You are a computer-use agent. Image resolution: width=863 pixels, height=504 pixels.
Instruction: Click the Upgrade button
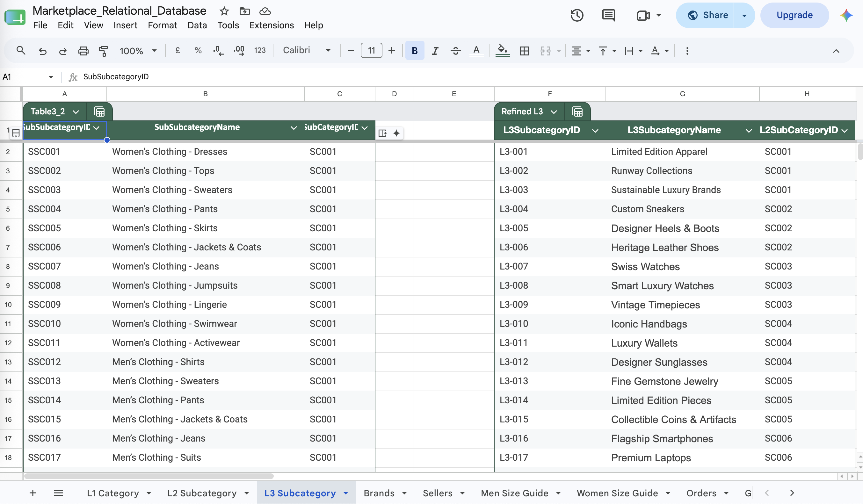(794, 15)
